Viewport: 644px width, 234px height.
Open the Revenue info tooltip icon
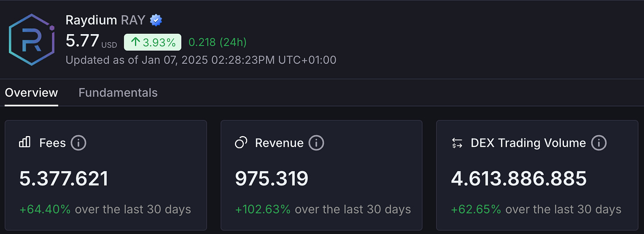click(316, 143)
